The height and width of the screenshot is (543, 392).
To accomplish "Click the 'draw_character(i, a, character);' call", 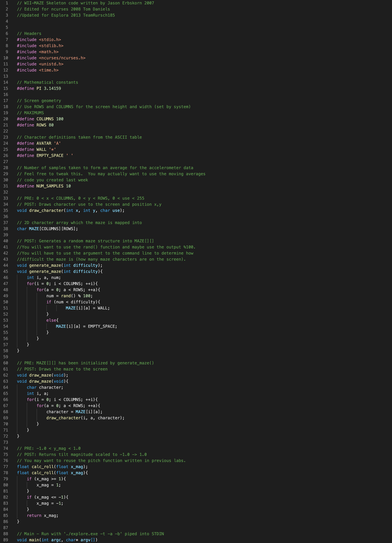I will coord(85,418).
